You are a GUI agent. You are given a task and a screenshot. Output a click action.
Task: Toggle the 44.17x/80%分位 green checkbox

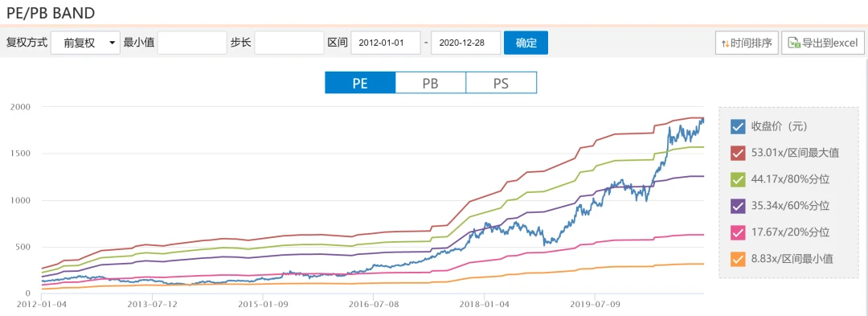737,179
